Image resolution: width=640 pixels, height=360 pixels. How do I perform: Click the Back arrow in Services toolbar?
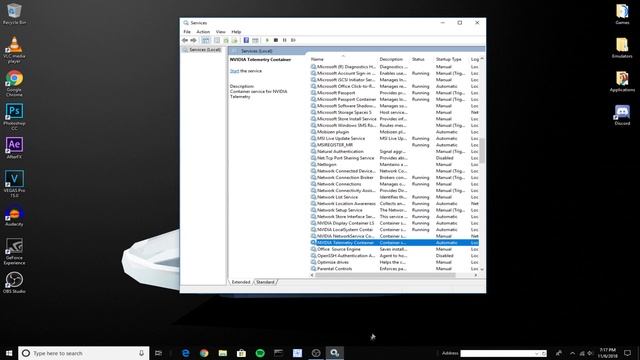click(x=185, y=40)
